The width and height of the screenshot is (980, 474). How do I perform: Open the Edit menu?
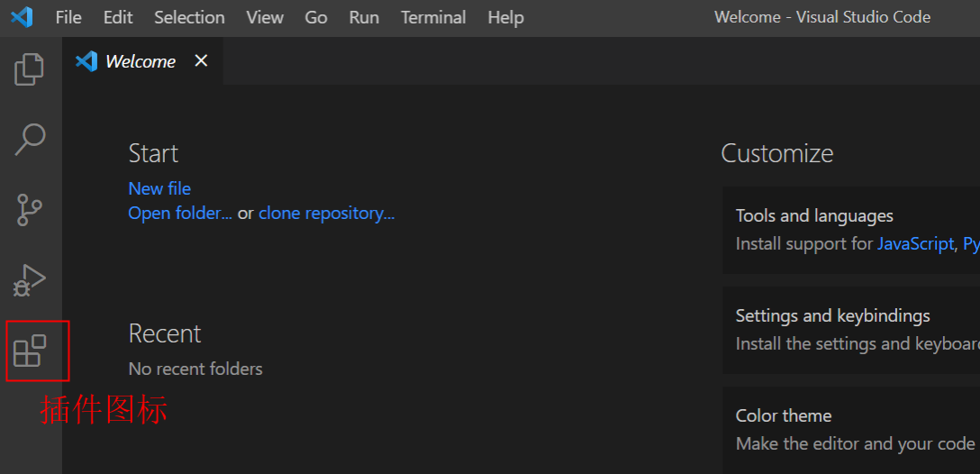point(118,17)
